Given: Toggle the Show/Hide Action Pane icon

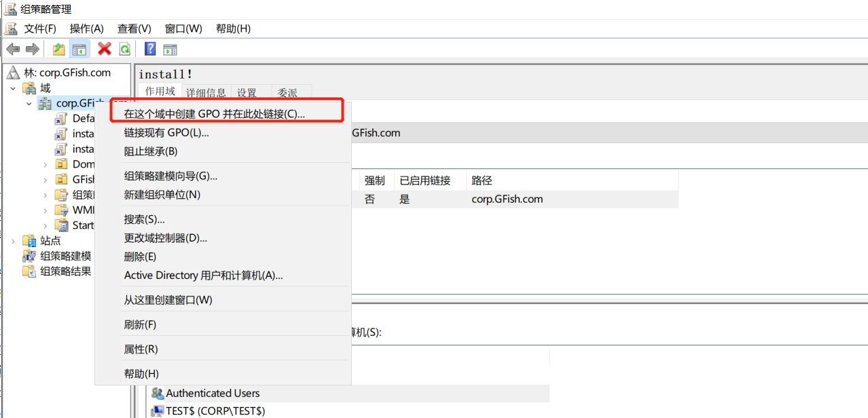Looking at the screenshot, I should point(170,49).
